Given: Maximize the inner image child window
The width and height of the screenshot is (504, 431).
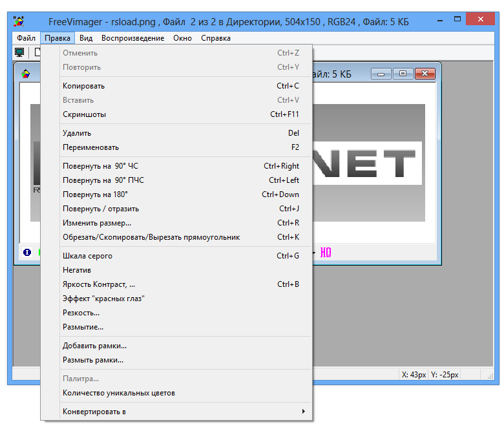Looking at the screenshot, I should (403, 74).
